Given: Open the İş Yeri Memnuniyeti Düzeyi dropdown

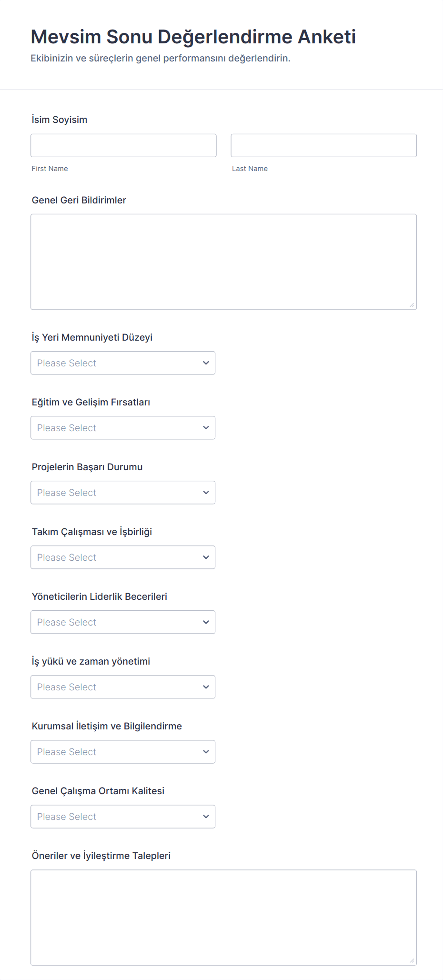Looking at the screenshot, I should [123, 363].
